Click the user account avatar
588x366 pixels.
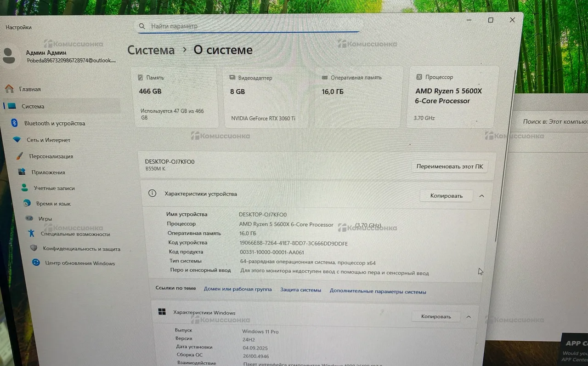click(9, 55)
